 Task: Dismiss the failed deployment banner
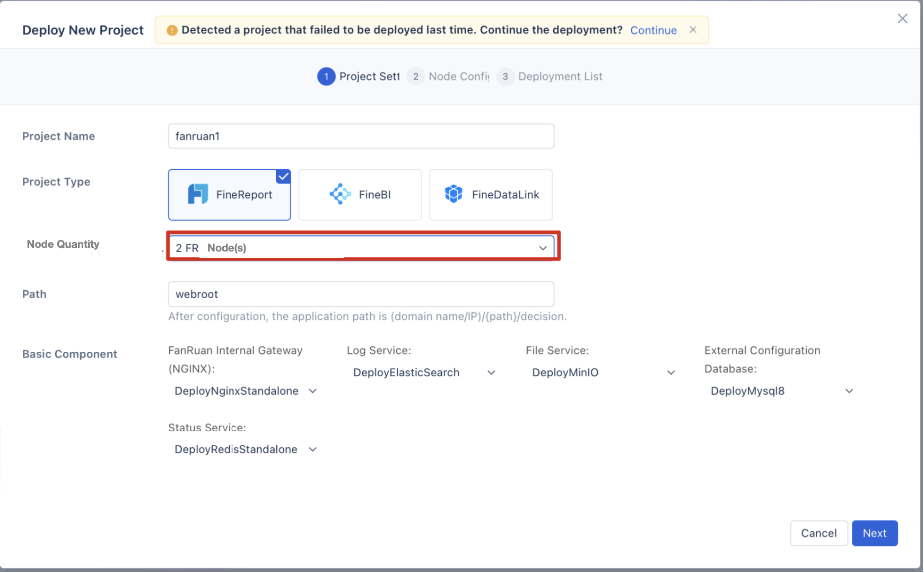click(x=693, y=30)
